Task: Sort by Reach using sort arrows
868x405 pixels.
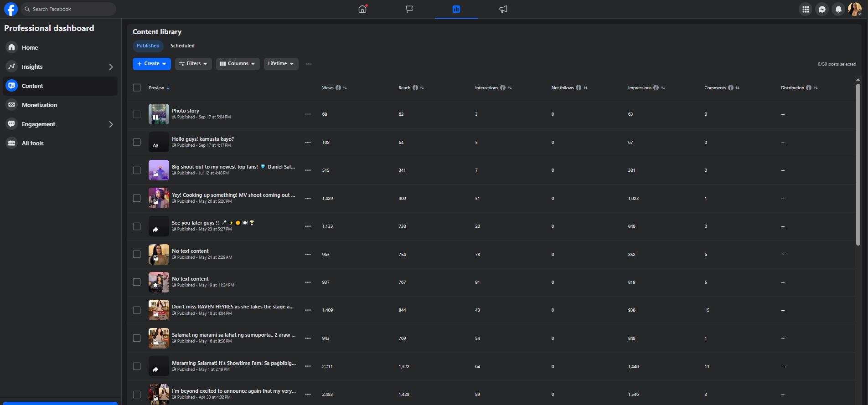Action: pos(422,88)
